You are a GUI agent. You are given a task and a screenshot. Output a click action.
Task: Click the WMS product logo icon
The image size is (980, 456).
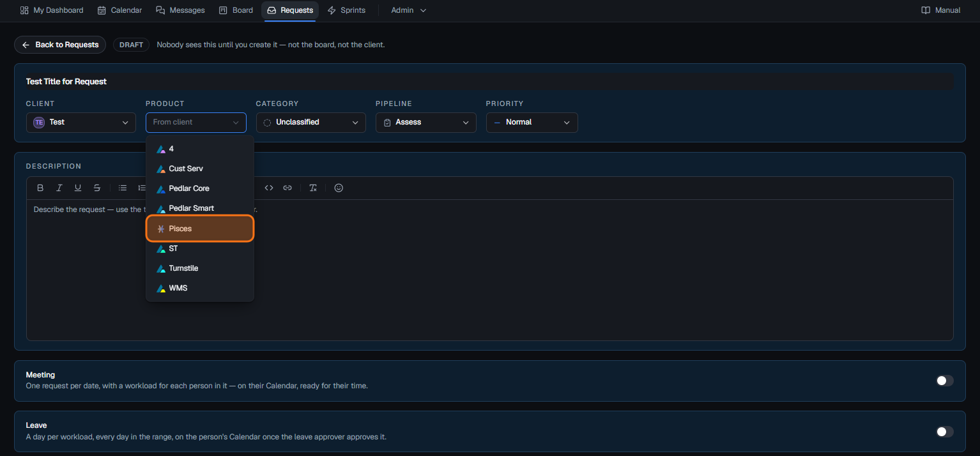tap(161, 288)
